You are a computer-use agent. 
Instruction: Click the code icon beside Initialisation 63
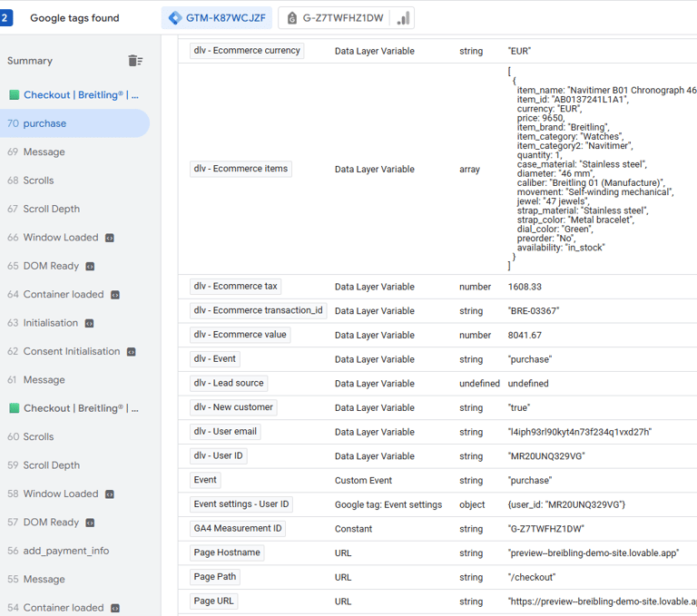(89, 323)
